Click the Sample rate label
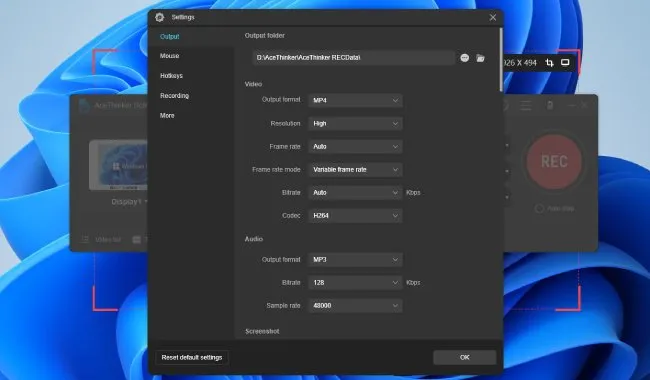 point(283,306)
